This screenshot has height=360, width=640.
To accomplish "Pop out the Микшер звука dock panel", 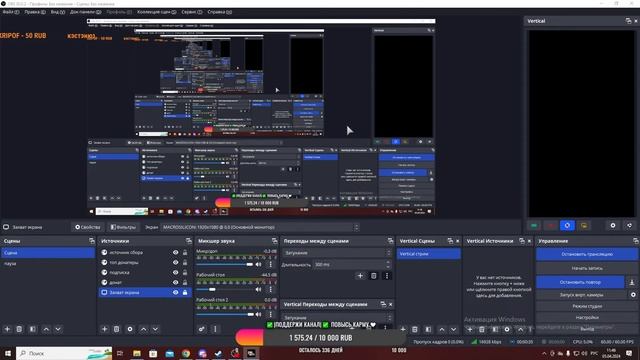I will pyautogui.click(x=274, y=241).
